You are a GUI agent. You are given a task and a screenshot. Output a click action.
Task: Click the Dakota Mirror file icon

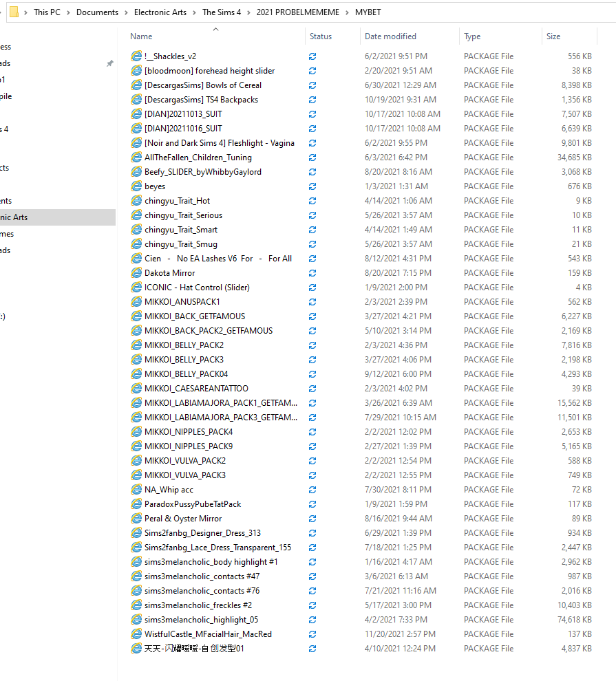click(x=136, y=273)
